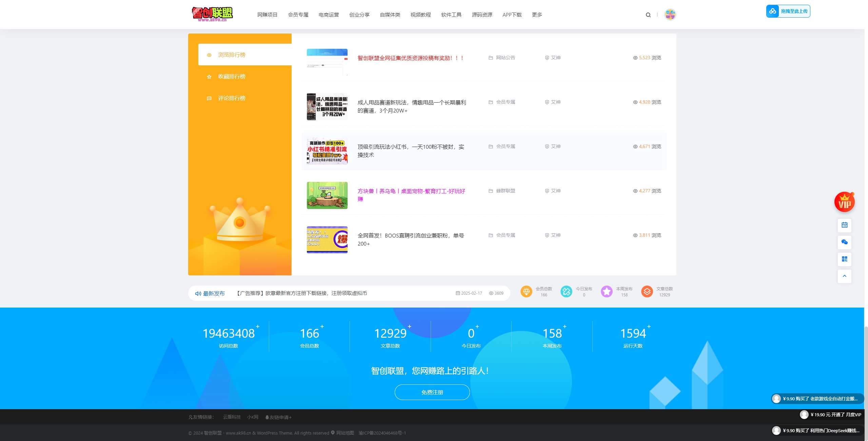Viewport: 868px width, 441px height.
Task: Open the 网赚项目 menu dropdown
Action: pos(268,15)
